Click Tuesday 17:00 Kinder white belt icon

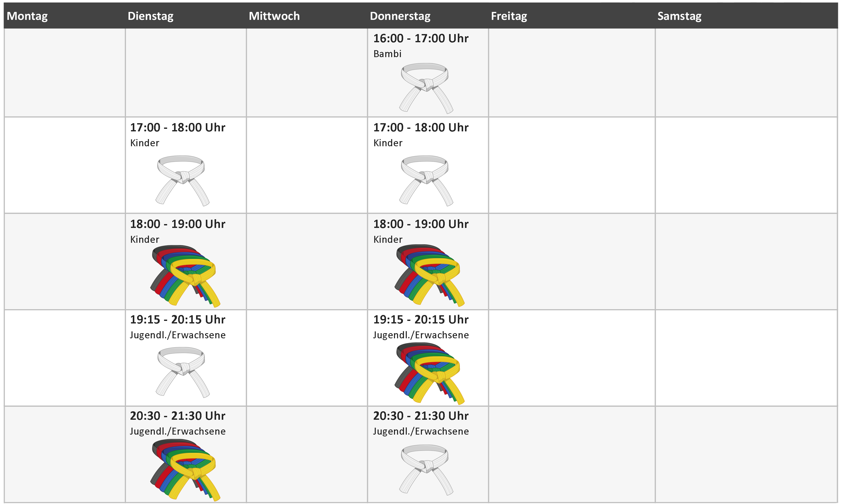coord(182,180)
